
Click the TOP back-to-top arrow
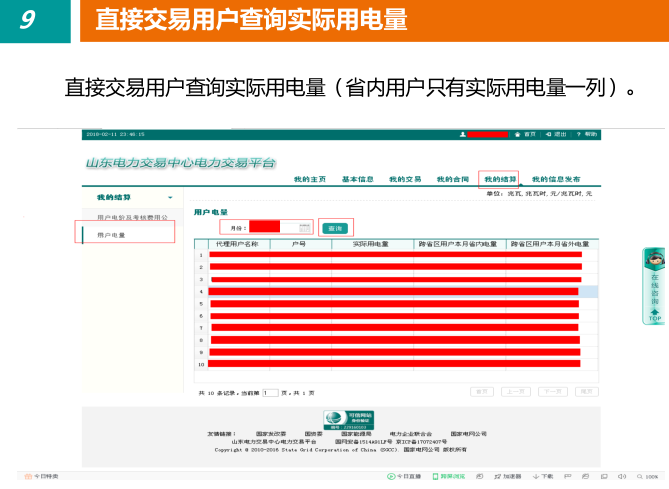pyautogui.click(x=654, y=315)
